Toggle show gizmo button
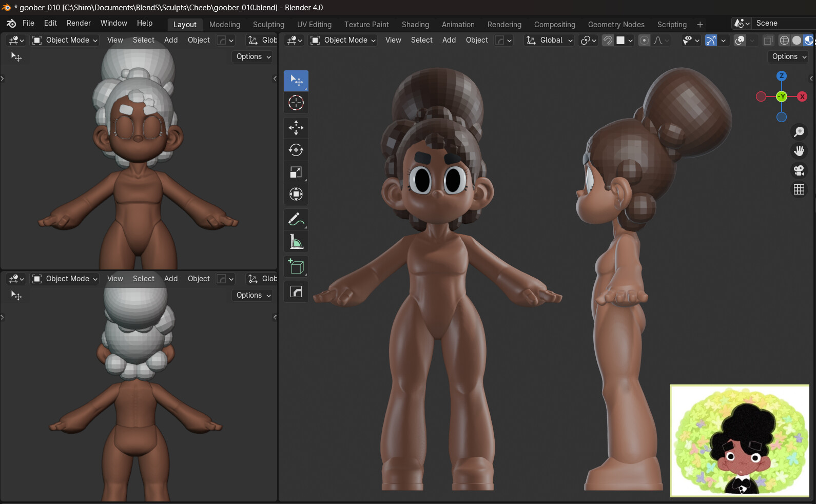 711,40
